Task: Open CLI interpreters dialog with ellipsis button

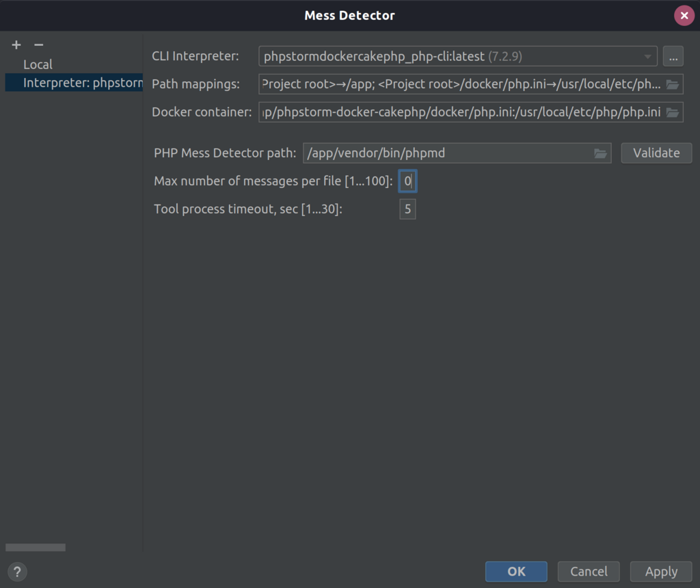Action: tap(673, 56)
